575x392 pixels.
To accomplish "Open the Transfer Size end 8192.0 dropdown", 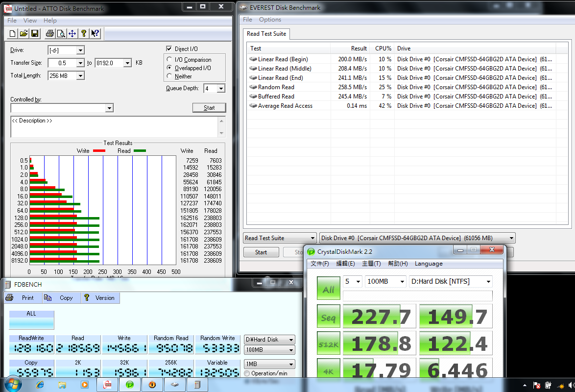I will [x=127, y=63].
